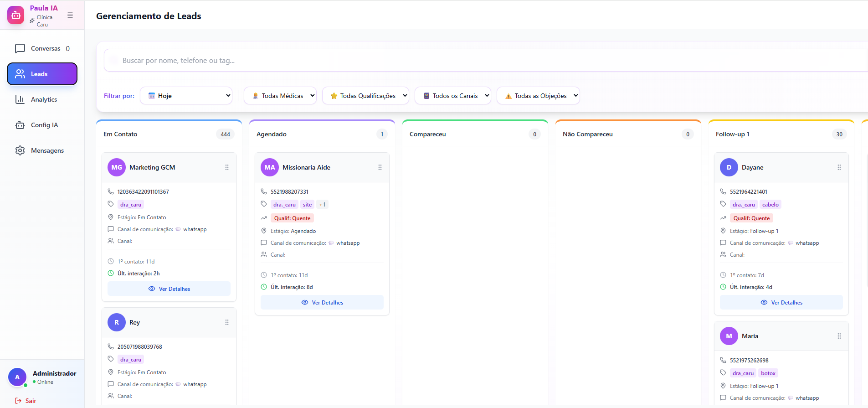The height and width of the screenshot is (408, 868).
Task: View details for Marketing GCM lead
Action: click(169, 289)
